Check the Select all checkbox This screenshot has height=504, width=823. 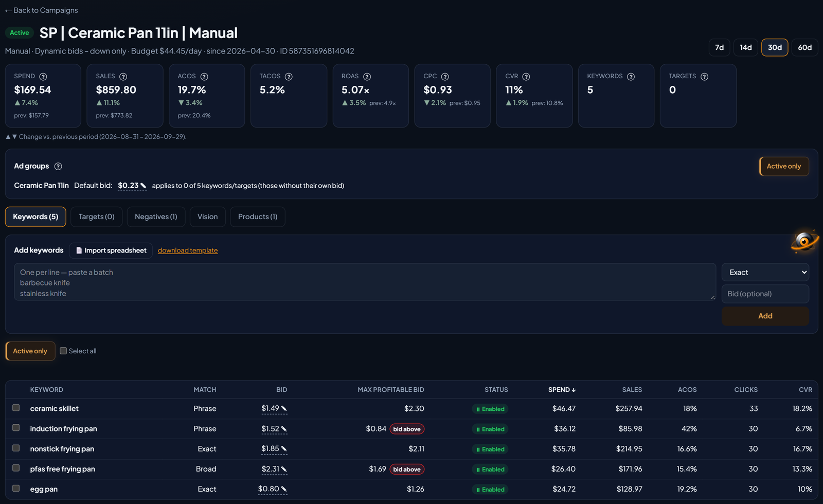tap(63, 351)
